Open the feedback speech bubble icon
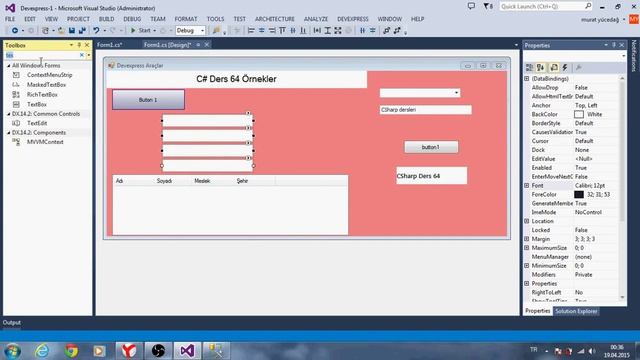 pyautogui.click(x=471, y=7)
